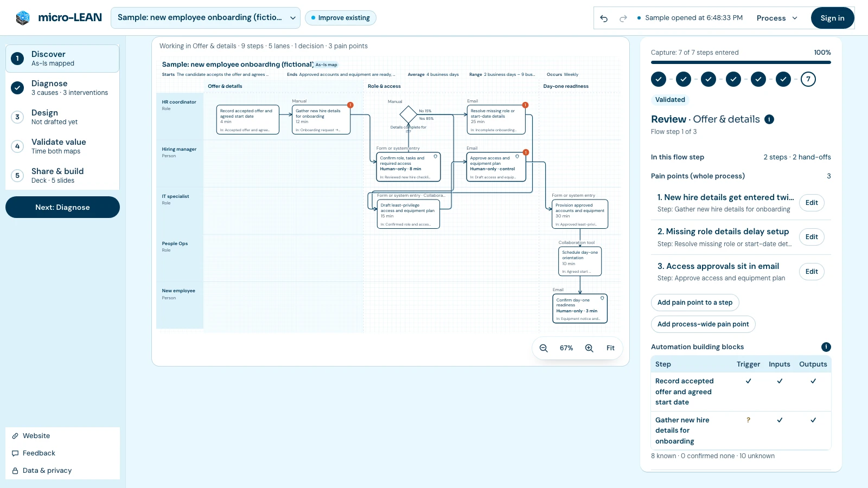This screenshot has width=868, height=488.
Task: Open Automation building blocks info icon
Action: point(826,347)
